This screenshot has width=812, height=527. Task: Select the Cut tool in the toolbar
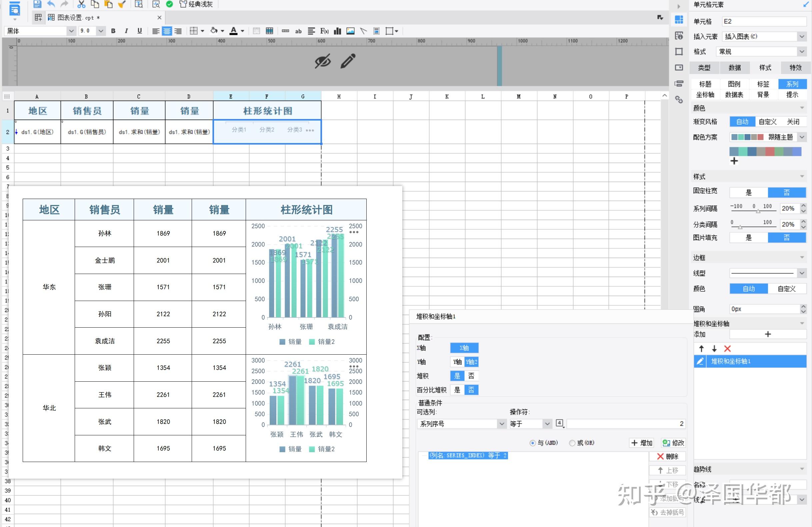tap(81, 4)
